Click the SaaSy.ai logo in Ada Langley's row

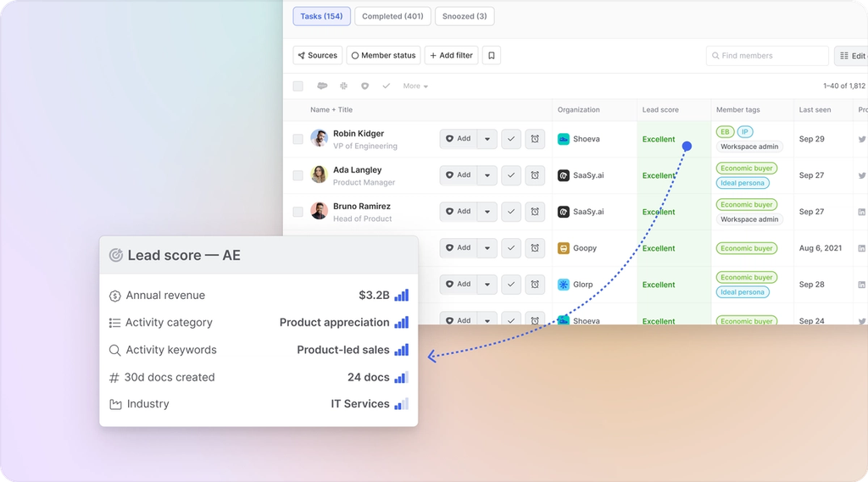click(563, 175)
